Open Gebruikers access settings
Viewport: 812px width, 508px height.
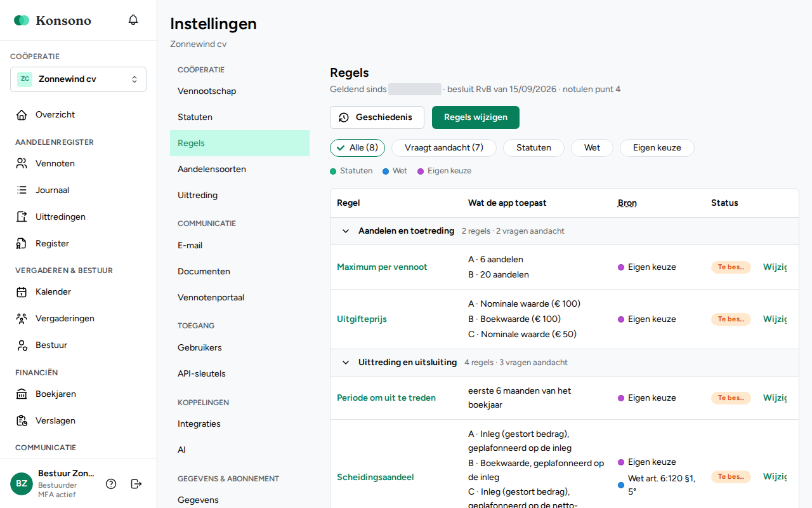240,348
